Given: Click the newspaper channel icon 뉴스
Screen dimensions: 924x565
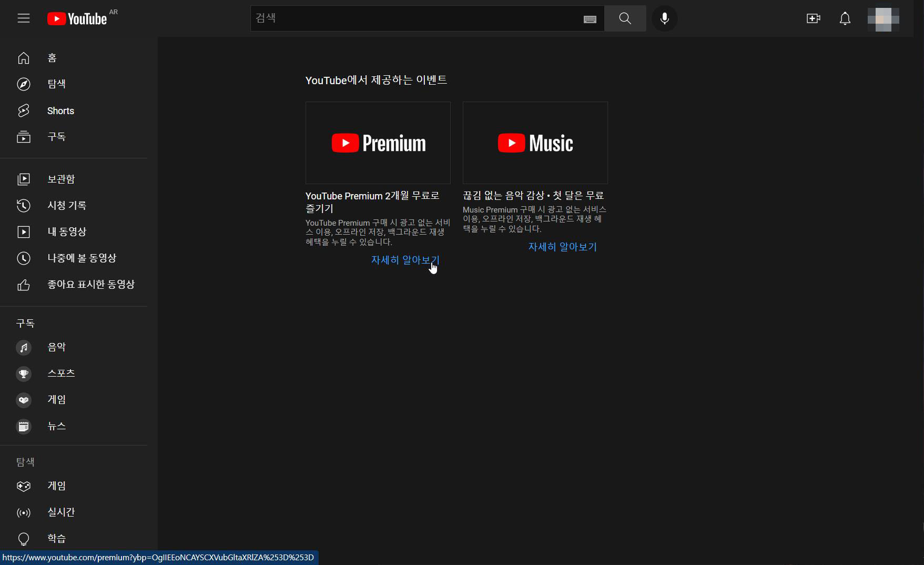Looking at the screenshot, I should [x=24, y=426].
